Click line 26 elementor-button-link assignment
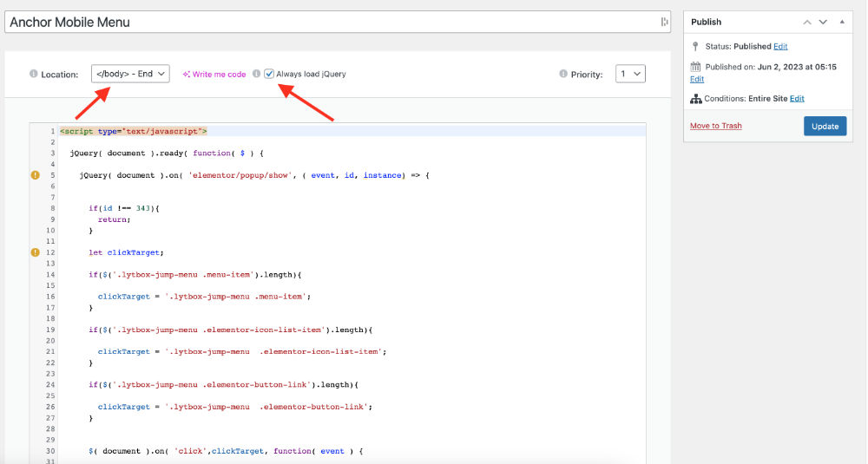868x464 pixels. pyautogui.click(x=235, y=407)
